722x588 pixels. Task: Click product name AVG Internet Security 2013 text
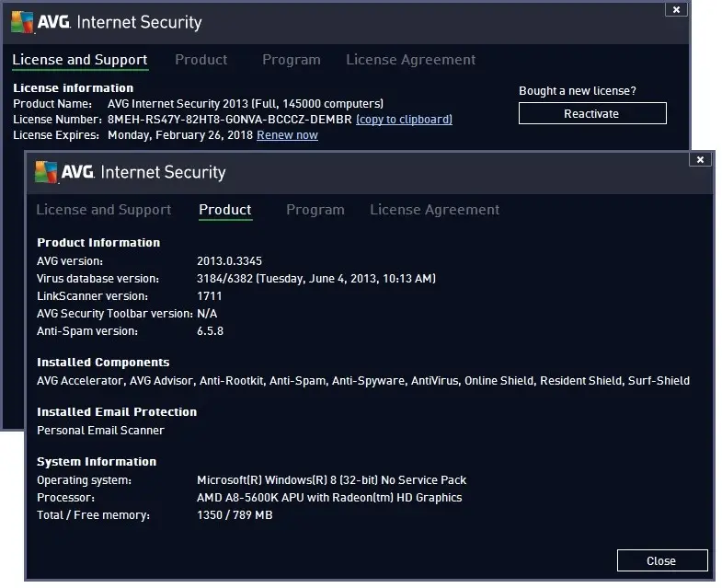246,104
